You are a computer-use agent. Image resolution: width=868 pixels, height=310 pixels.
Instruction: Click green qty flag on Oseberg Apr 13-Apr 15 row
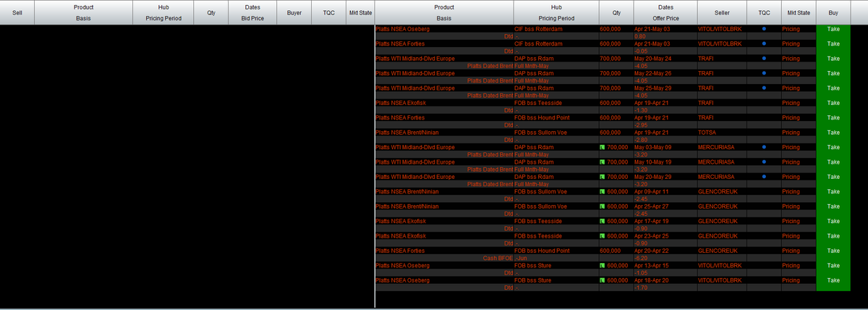(x=603, y=265)
